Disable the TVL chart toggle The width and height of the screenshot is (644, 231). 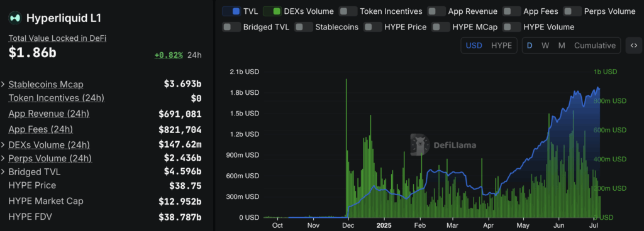click(231, 11)
